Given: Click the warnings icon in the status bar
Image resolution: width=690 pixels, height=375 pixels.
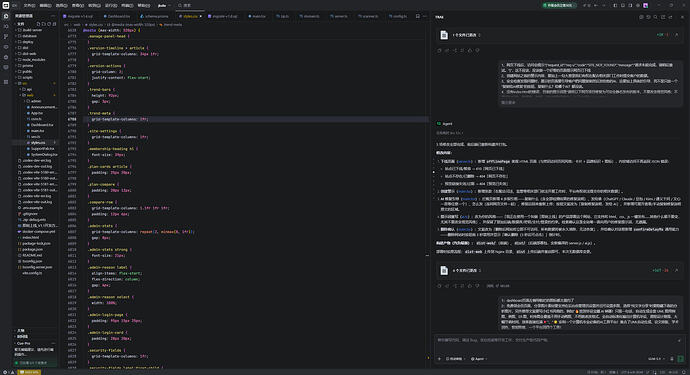Looking at the screenshot, I should (x=12, y=372).
